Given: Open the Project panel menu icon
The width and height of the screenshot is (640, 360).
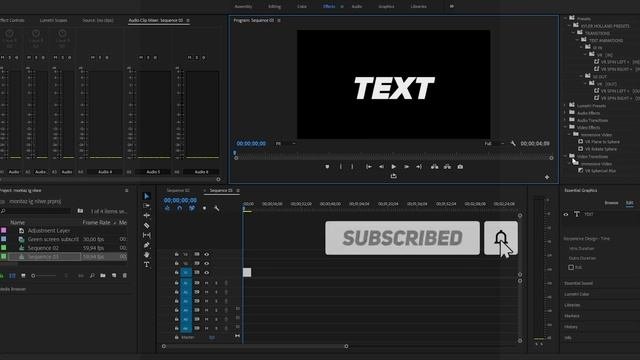Looking at the screenshot, I should pos(127,190).
